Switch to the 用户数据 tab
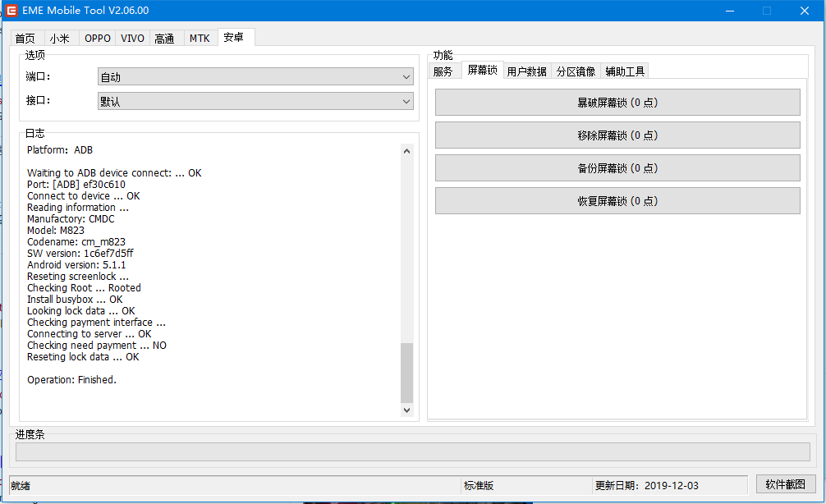Viewport: 826px width, 504px height. tap(527, 71)
